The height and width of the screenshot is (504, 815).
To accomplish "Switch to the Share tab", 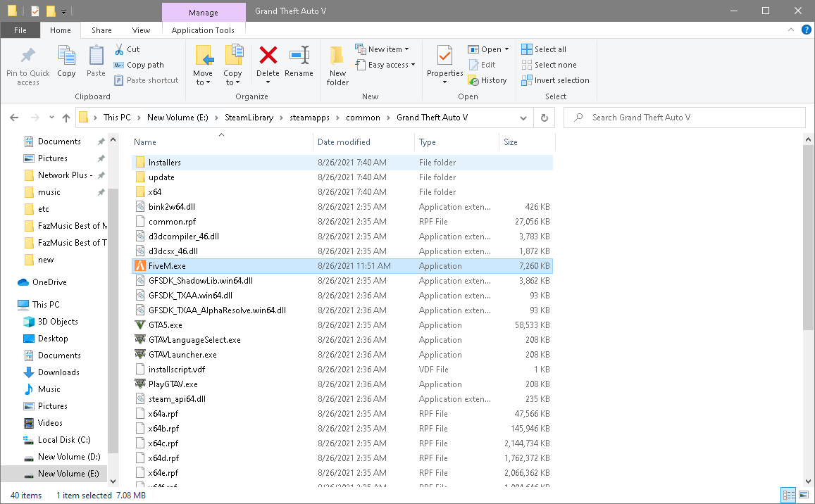I will [x=101, y=30].
